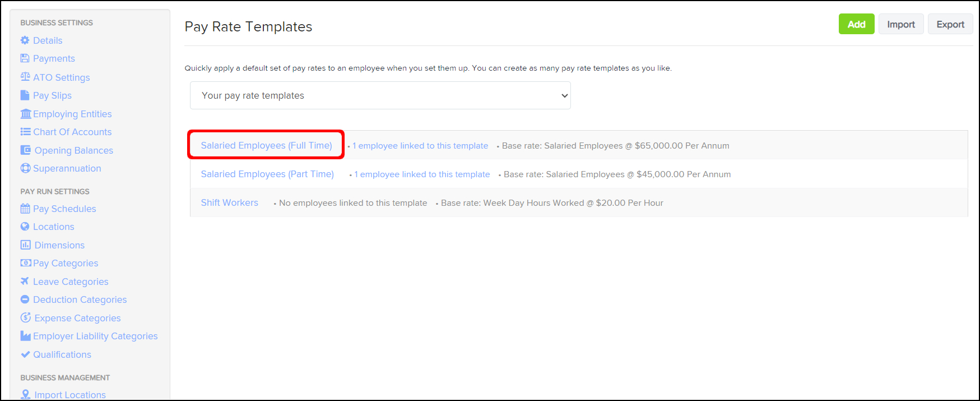Image resolution: width=980 pixels, height=401 pixels.
Task: Click the checkmark icon beside Qualifications
Action: 25,354
